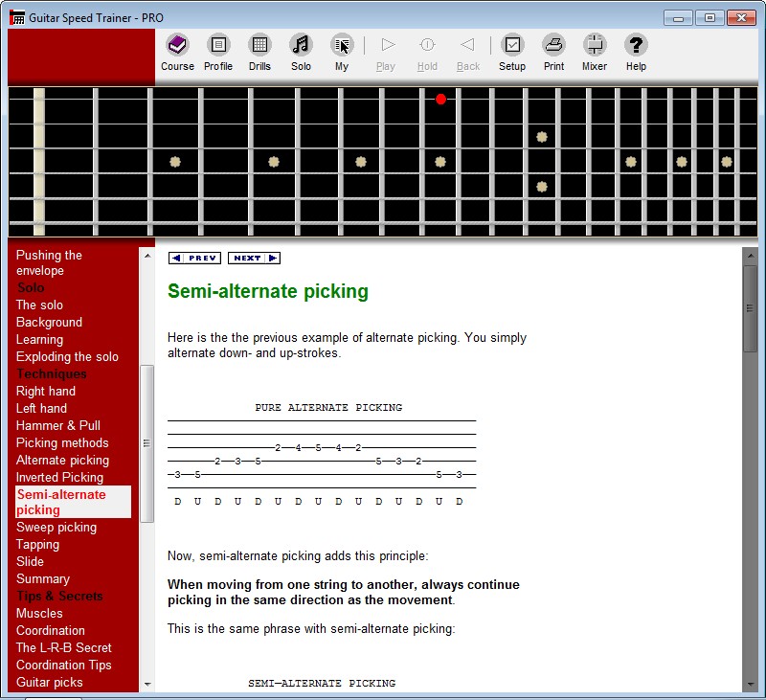Open the 'Right hand' lesson
The height and width of the screenshot is (700, 766).
[x=46, y=391]
